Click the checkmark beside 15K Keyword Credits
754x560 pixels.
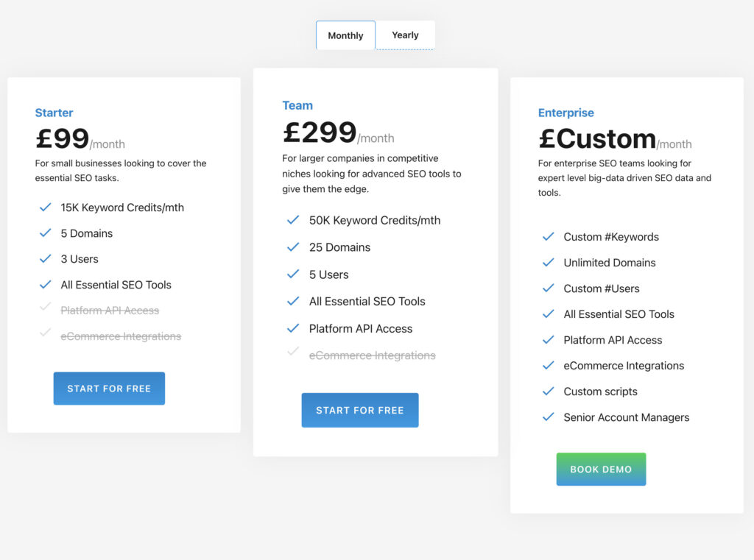pos(45,208)
